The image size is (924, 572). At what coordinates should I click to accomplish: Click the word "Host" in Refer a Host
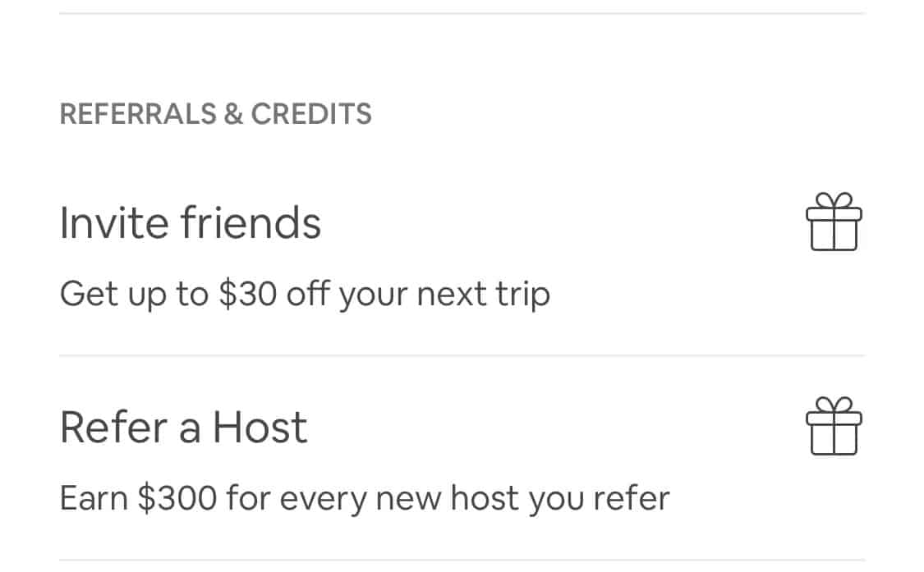pyautogui.click(x=260, y=428)
